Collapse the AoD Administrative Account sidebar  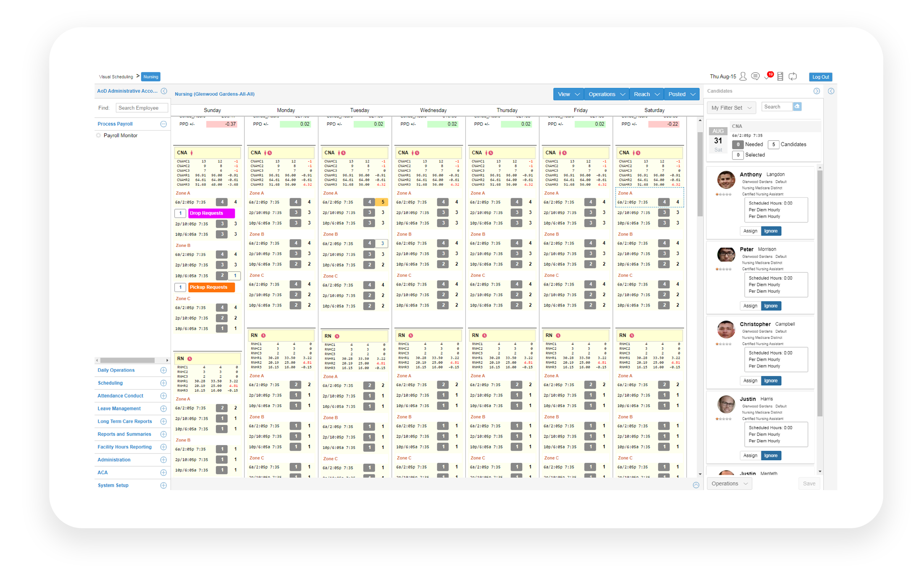click(x=164, y=91)
